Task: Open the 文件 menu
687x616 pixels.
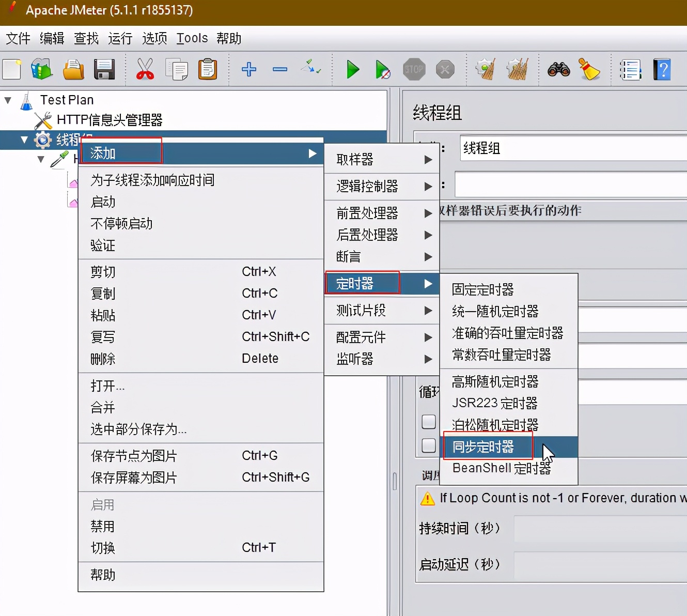Action: (x=18, y=38)
